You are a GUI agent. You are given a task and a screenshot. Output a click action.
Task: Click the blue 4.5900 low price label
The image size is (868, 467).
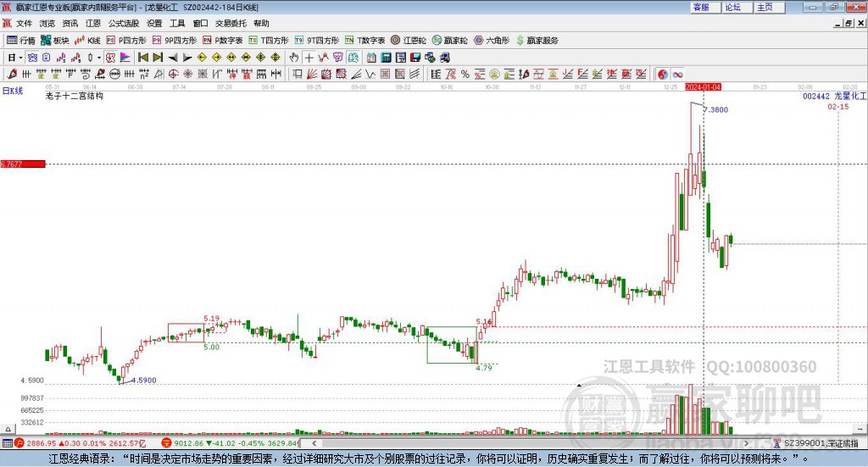(x=144, y=381)
